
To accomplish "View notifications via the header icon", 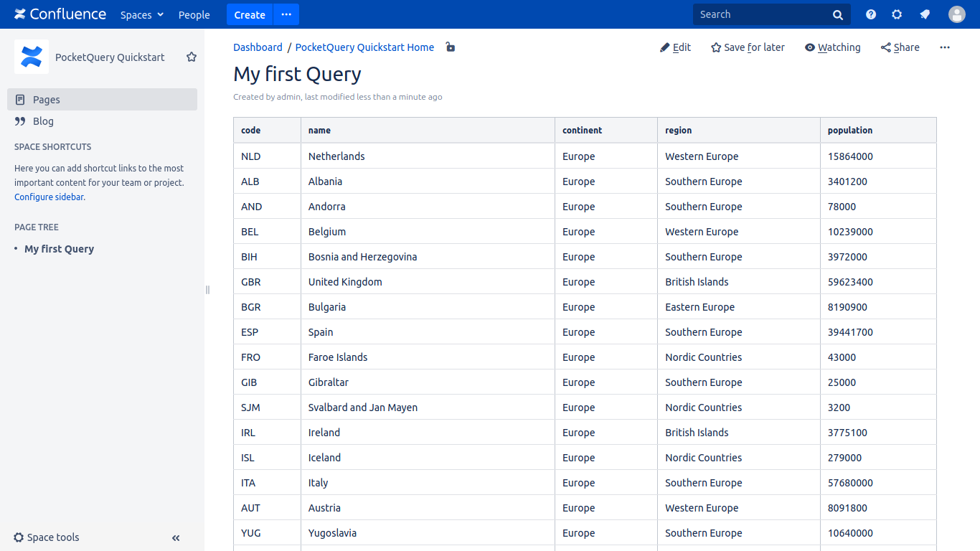I will tap(925, 14).
